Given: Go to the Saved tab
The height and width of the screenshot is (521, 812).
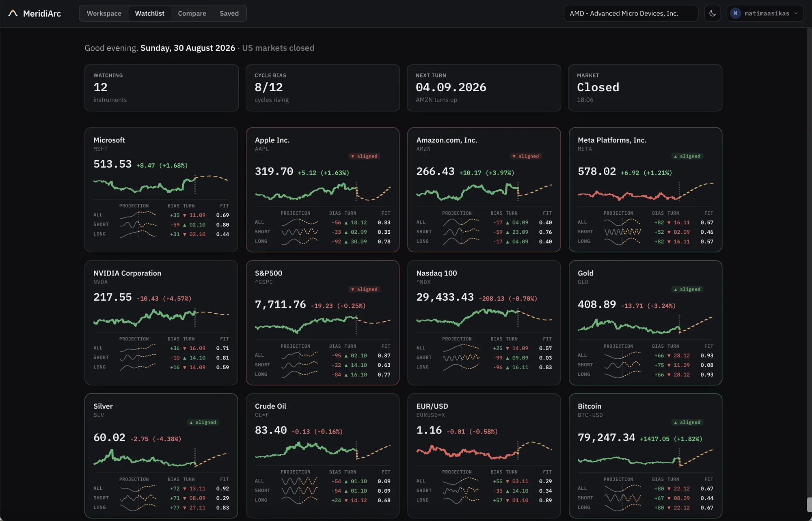Looking at the screenshot, I should 229,13.
